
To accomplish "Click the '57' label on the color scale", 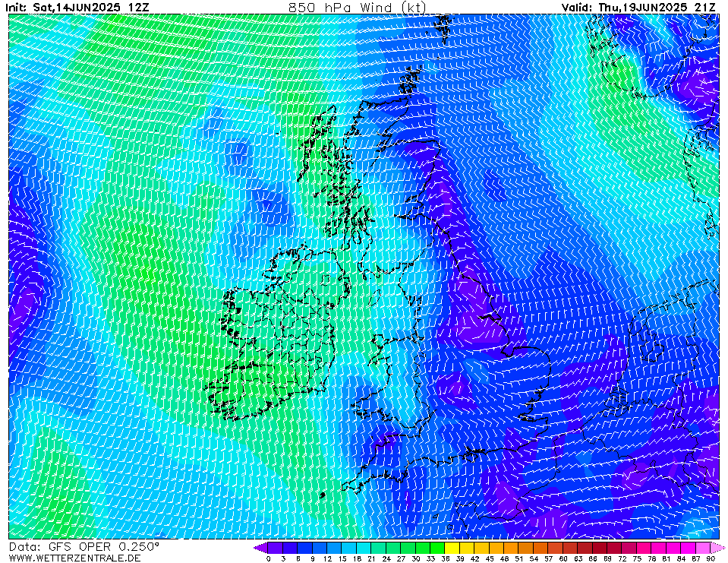I will [x=548, y=558].
